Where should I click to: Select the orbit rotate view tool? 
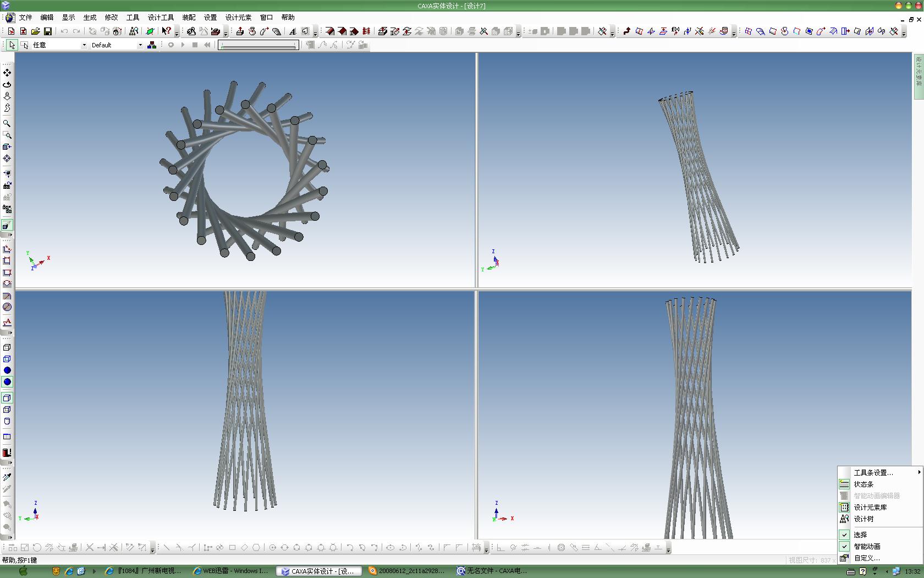point(7,84)
